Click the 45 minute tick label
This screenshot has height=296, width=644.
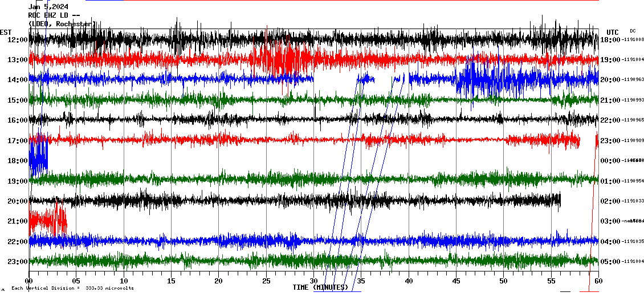click(x=456, y=281)
